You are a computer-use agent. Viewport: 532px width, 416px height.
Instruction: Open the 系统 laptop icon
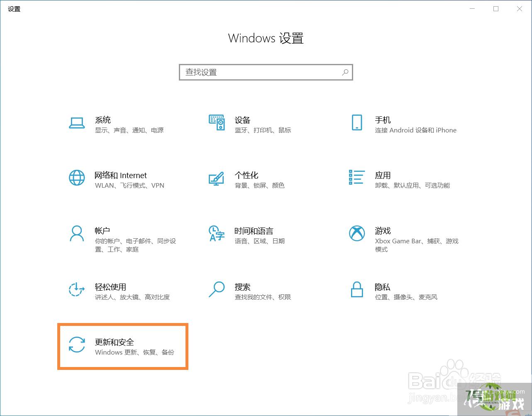click(x=77, y=123)
